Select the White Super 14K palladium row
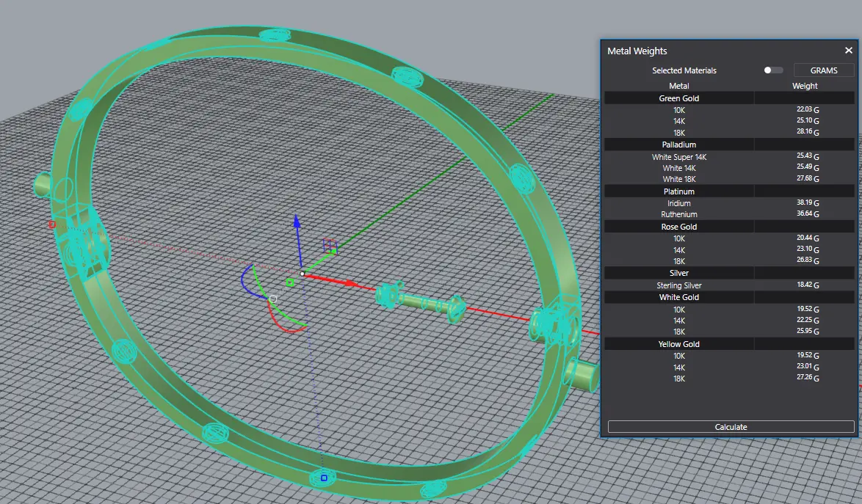 (679, 157)
